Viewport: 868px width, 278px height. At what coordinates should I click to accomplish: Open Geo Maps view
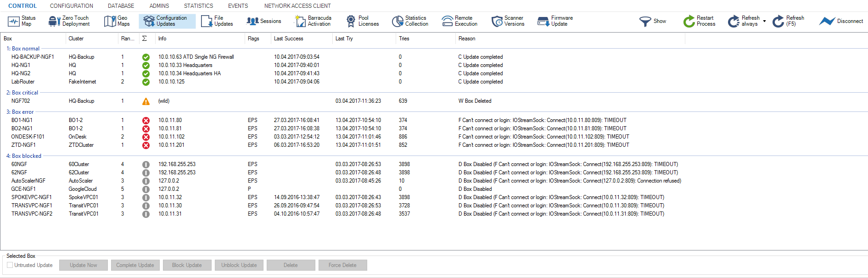(x=117, y=21)
